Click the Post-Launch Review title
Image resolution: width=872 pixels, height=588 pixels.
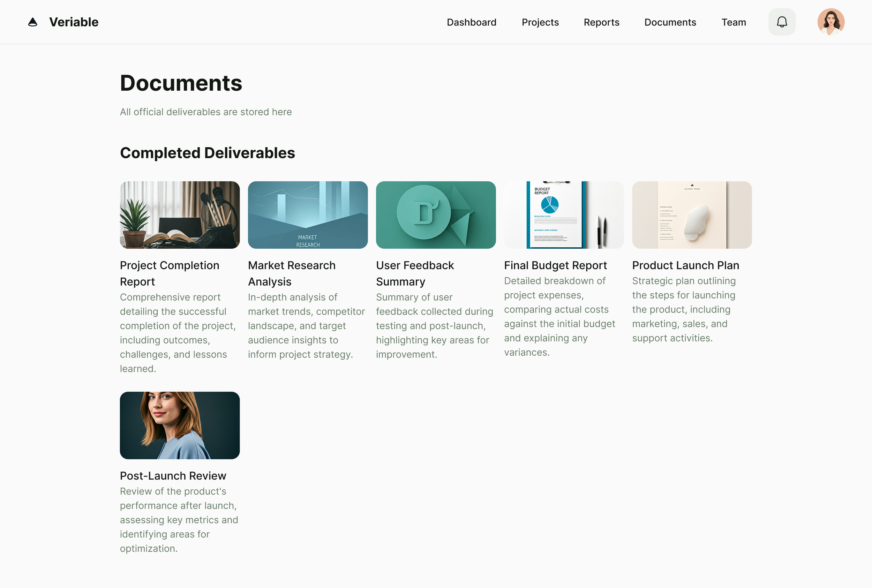[x=173, y=475]
